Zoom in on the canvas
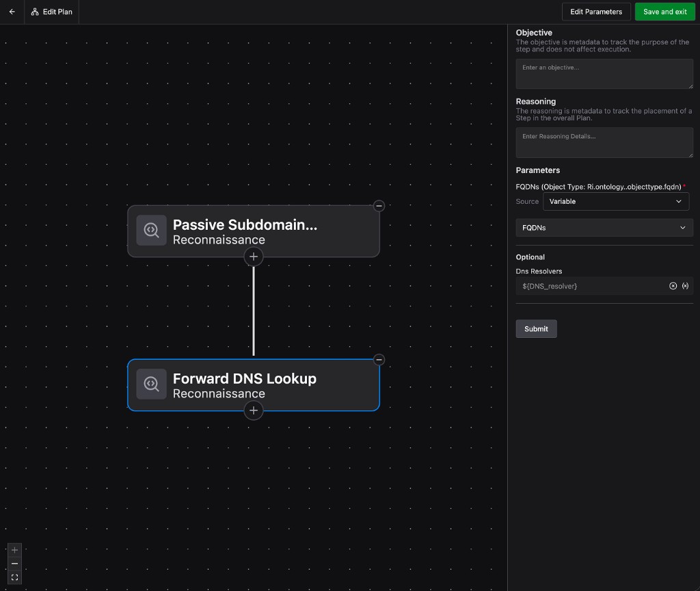Screen dimensions: 700x591 click(15, 550)
